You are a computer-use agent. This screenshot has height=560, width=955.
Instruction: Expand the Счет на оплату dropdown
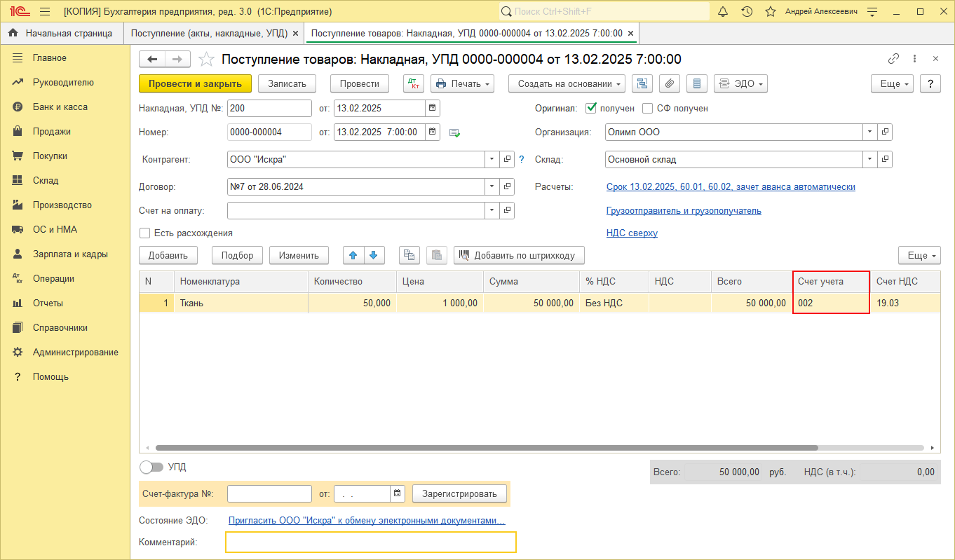pos(492,210)
